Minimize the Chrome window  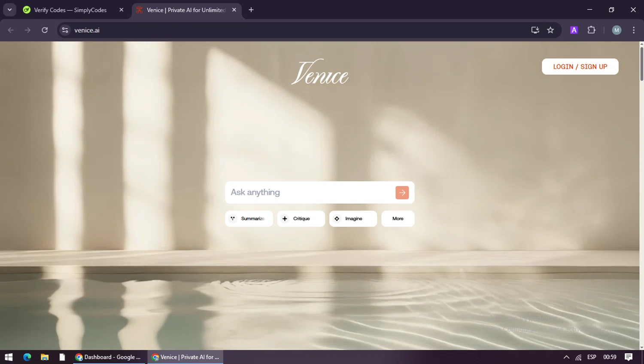pos(589,9)
